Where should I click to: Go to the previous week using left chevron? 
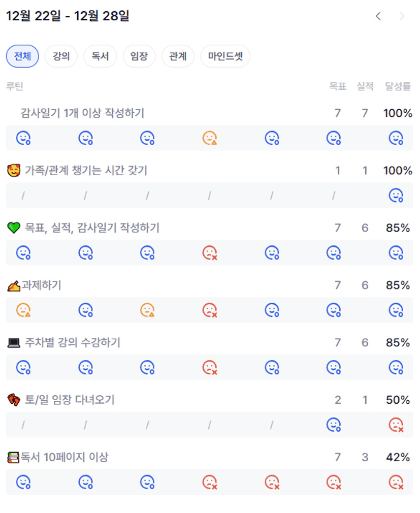click(x=378, y=16)
